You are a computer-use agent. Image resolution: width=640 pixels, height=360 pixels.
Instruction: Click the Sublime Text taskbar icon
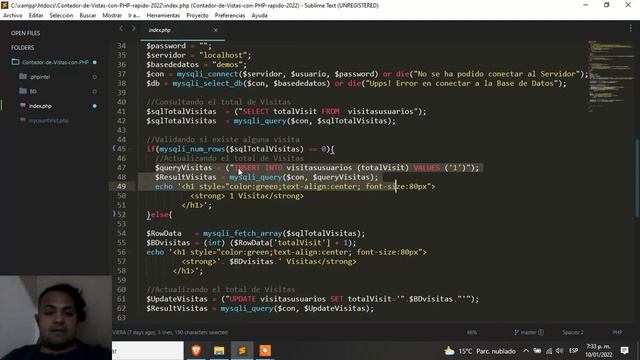tap(242, 351)
